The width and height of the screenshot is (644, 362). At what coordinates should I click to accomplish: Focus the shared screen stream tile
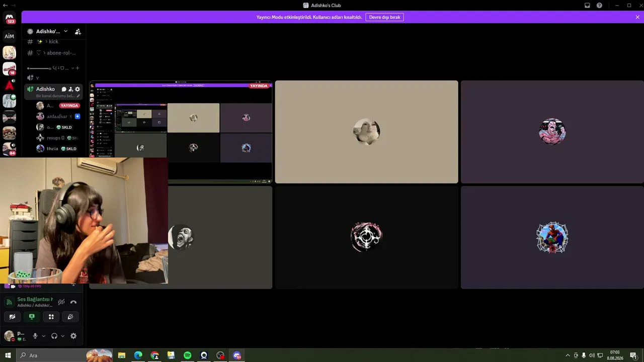pos(181,132)
